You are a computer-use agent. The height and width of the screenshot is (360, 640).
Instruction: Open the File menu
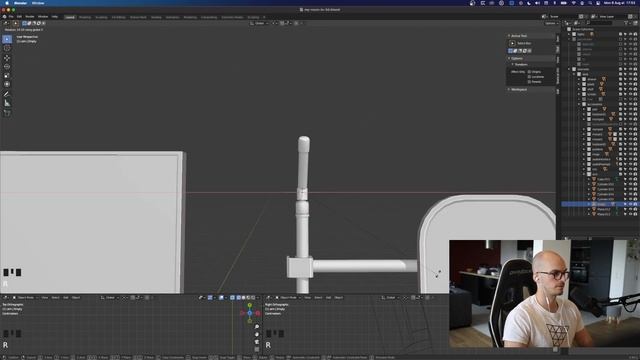[x=11, y=17]
